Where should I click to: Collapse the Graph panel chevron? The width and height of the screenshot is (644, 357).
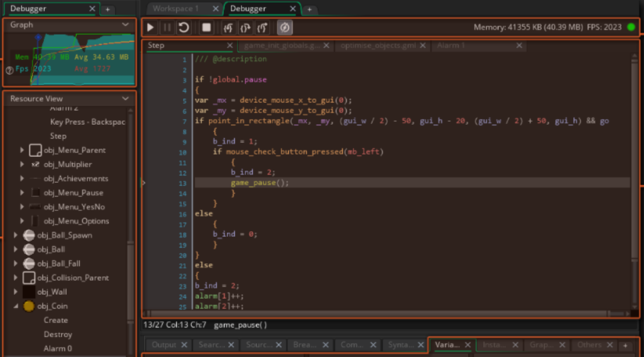click(126, 25)
